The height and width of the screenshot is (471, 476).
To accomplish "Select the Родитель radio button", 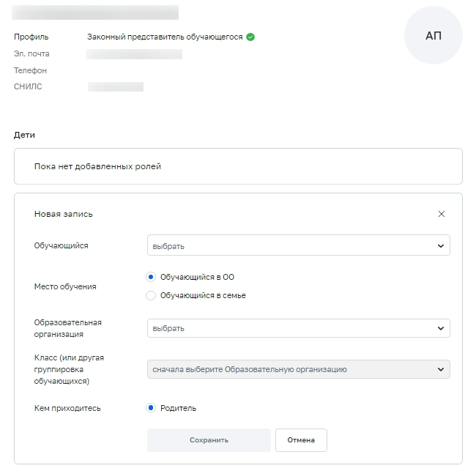I will pyautogui.click(x=151, y=408).
